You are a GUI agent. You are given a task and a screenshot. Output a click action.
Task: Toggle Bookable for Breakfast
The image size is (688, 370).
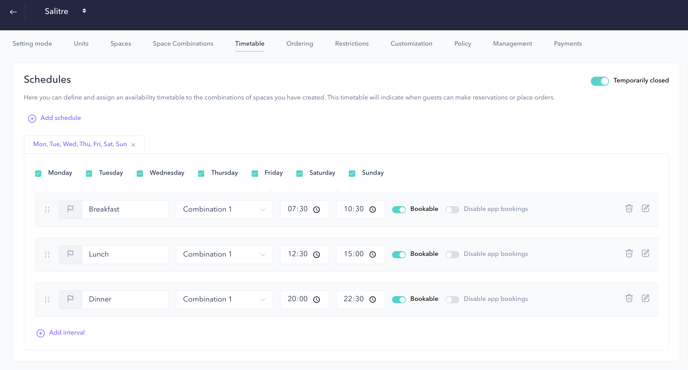[x=399, y=209]
